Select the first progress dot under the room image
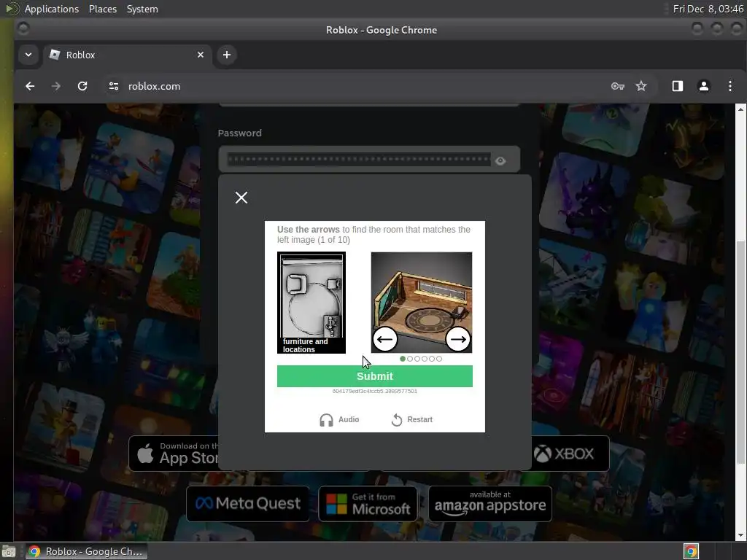 403,359
